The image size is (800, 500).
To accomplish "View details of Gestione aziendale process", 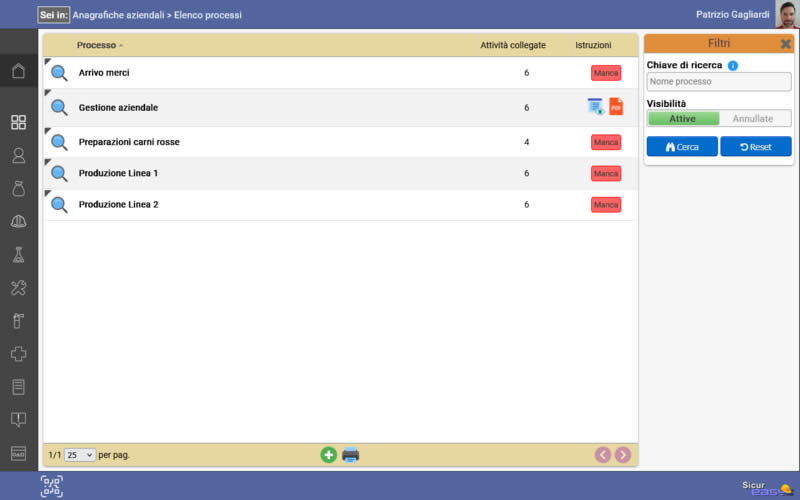I will tap(59, 108).
